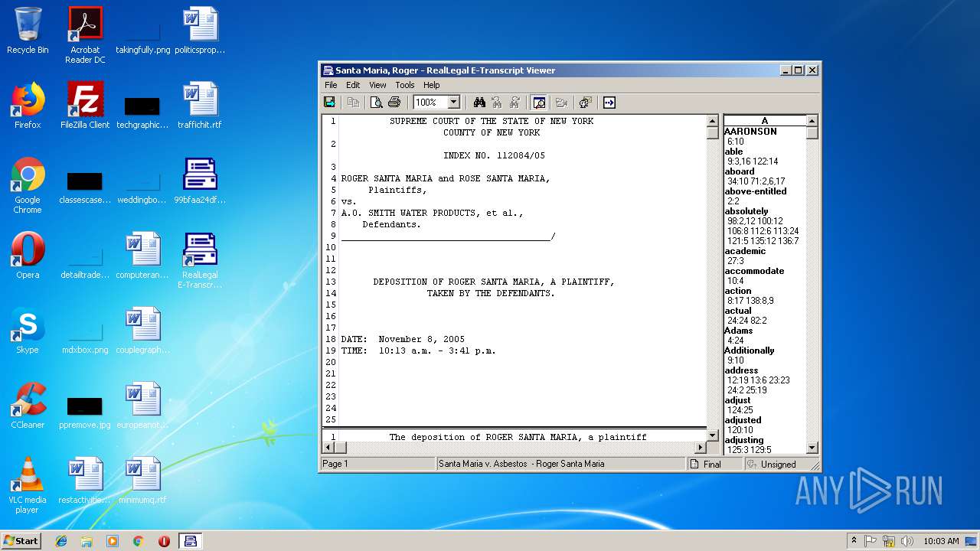This screenshot has height=551, width=980.
Task: Click the taskbar volume icon
Action: pyautogui.click(x=906, y=541)
